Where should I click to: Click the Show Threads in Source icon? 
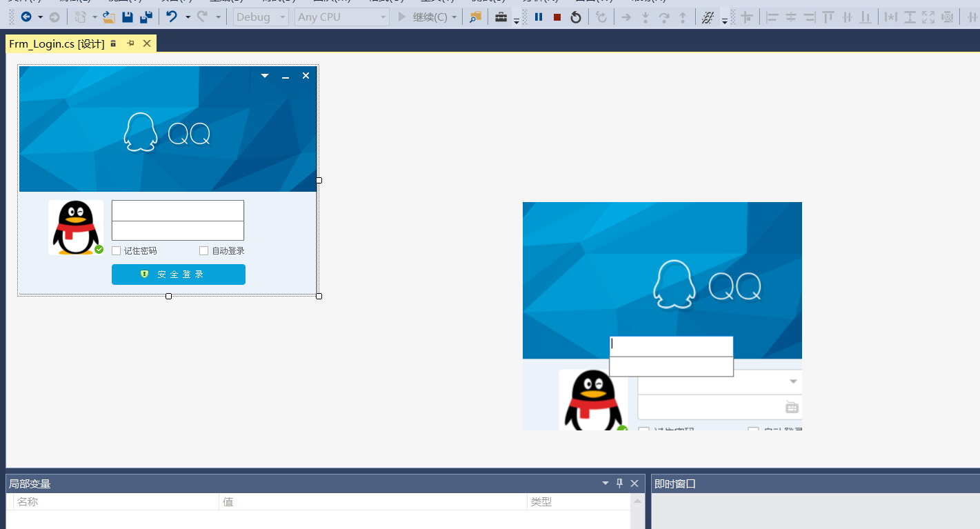[708, 17]
